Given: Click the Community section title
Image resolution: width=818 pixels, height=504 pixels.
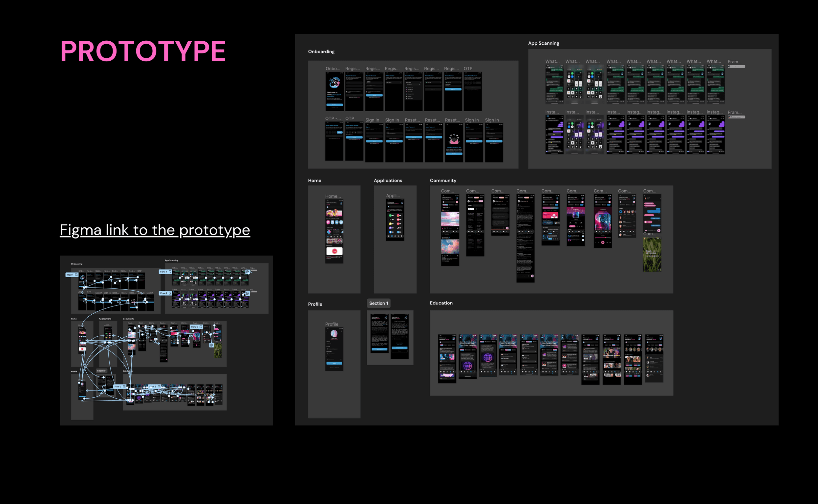Looking at the screenshot, I should tap(443, 181).
